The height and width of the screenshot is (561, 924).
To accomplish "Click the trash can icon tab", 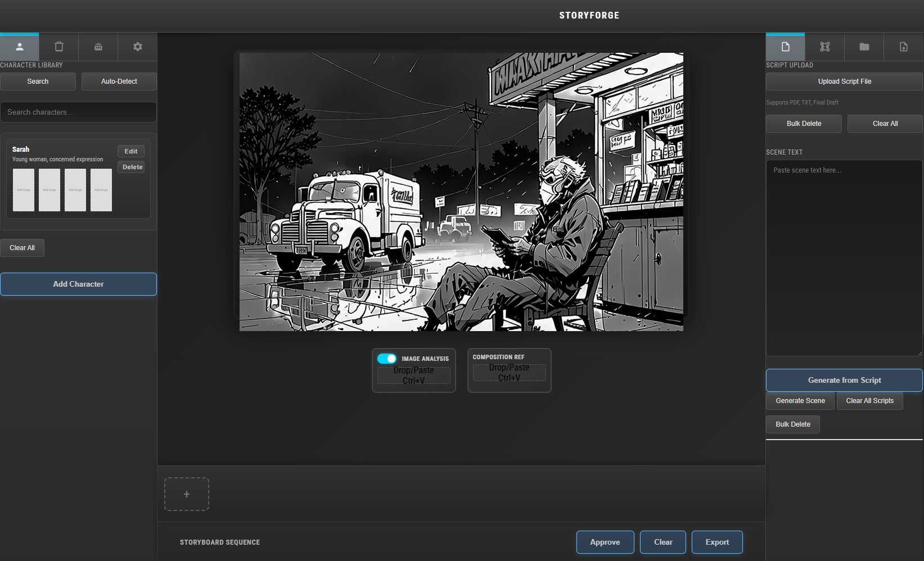I will pyautogui.click(x=59, y=47).
